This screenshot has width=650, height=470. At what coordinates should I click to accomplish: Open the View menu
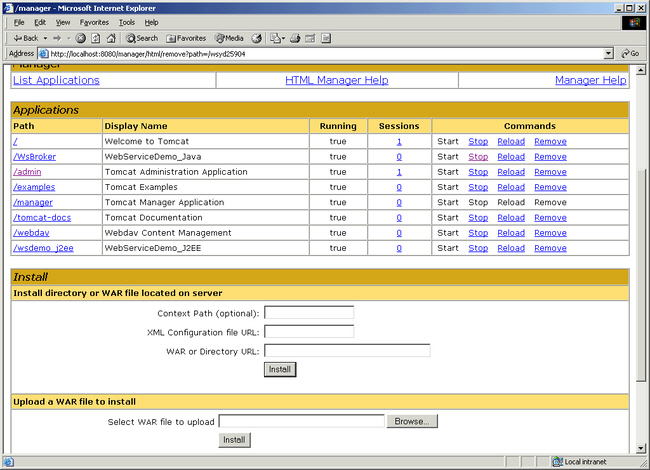63,22
